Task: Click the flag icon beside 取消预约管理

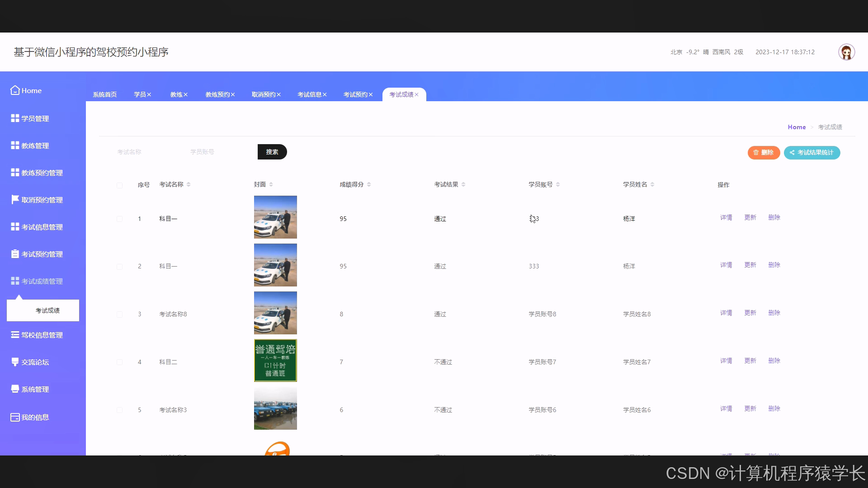Action: pos(15,199)
